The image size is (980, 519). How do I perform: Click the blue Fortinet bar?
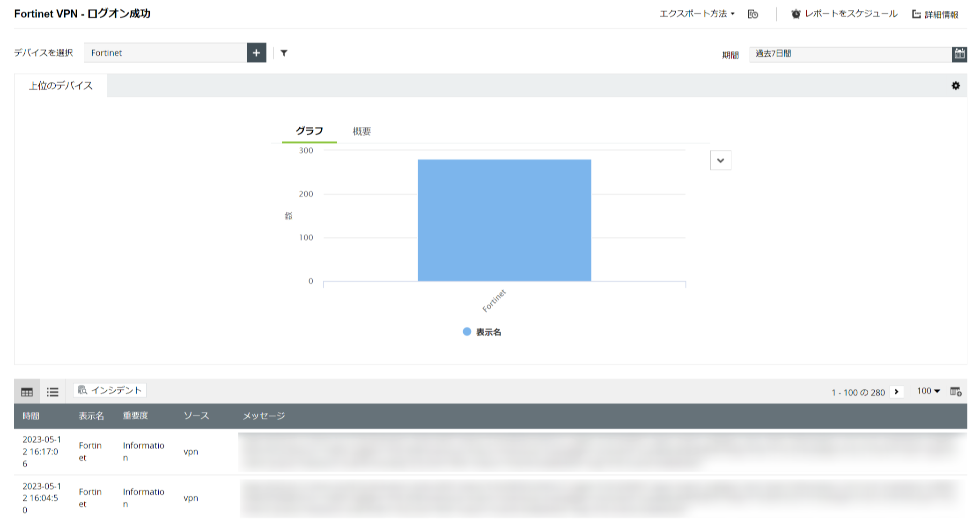point(504,220)
